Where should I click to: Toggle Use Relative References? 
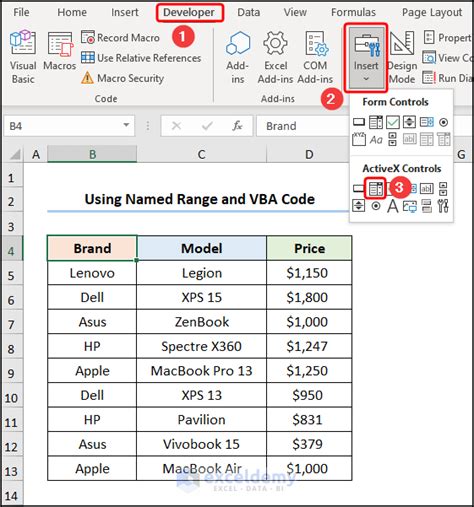point(141,58)
